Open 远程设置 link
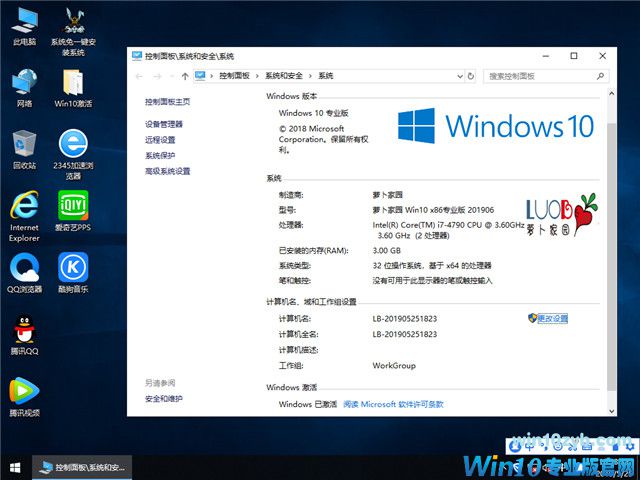640x480 pixels. (160, 140)
